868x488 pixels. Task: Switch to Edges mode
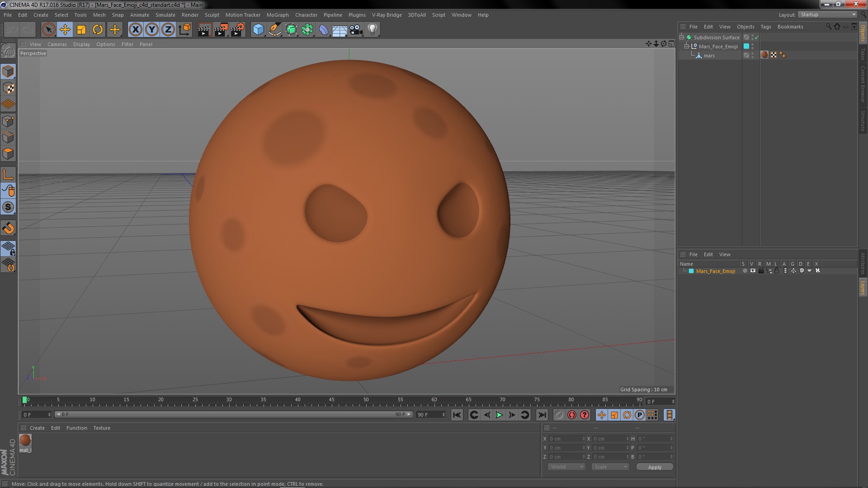point(8,137)
